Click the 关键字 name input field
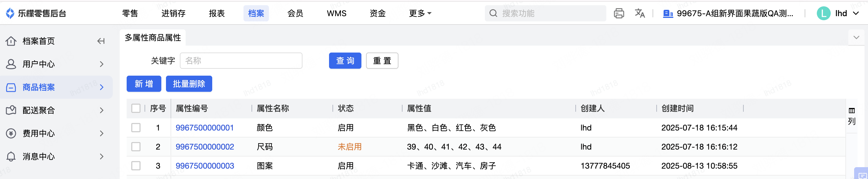 coord(241,61)
